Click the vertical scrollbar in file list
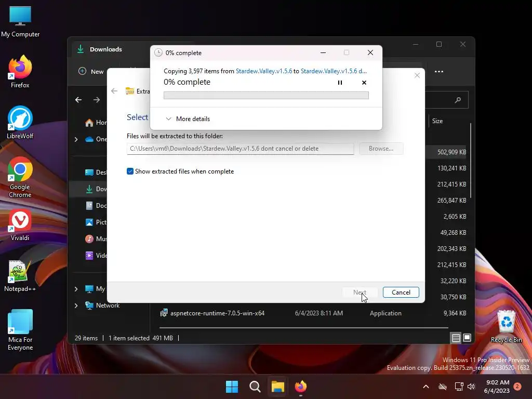Image resolution: width=532 pixels, height=399 pixels. coord(471,160)
